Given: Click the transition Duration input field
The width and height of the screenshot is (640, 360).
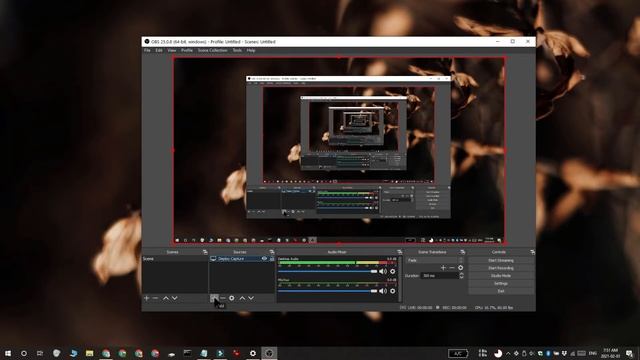Looking at the screenshot, I should (x=440, y=276).
